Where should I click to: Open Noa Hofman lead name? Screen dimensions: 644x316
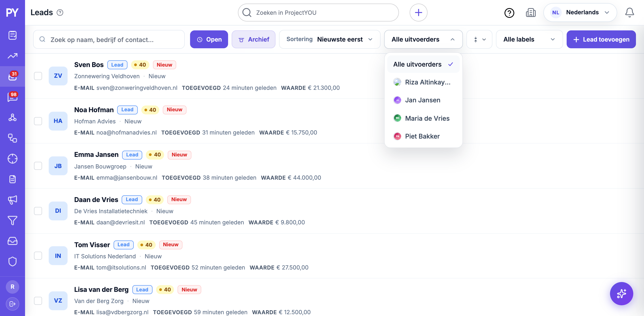coord(94,110)
